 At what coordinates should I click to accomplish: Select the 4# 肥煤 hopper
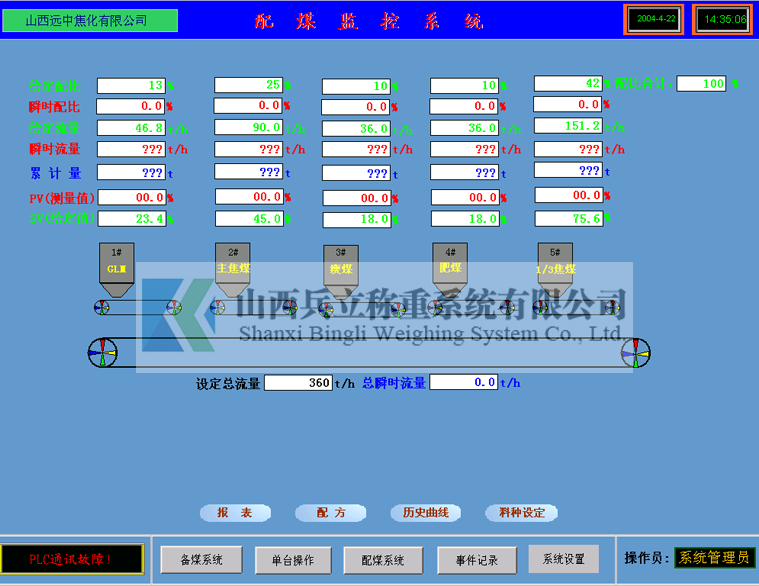tap(449, 265)
